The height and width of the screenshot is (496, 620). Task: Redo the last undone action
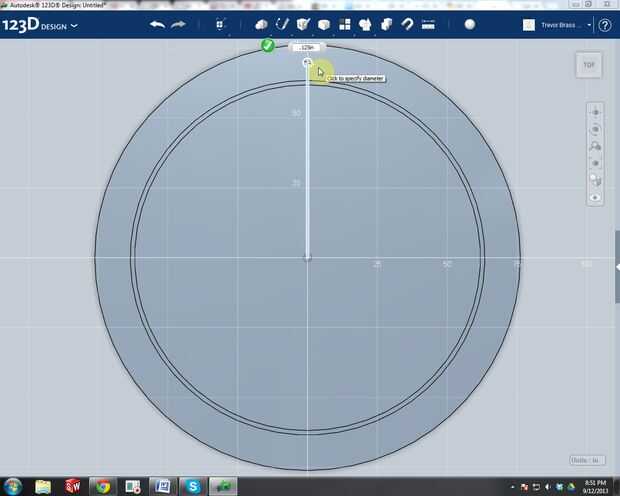pos(178,25)
